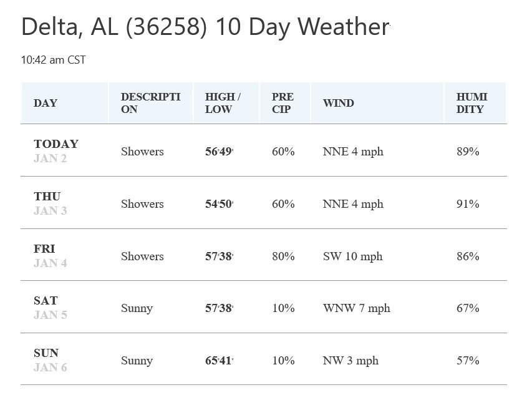The height and width of the screenshot is (400, 532).
Task: Click Friday's 80% precipitation value
Action: (x=283, y=256)
